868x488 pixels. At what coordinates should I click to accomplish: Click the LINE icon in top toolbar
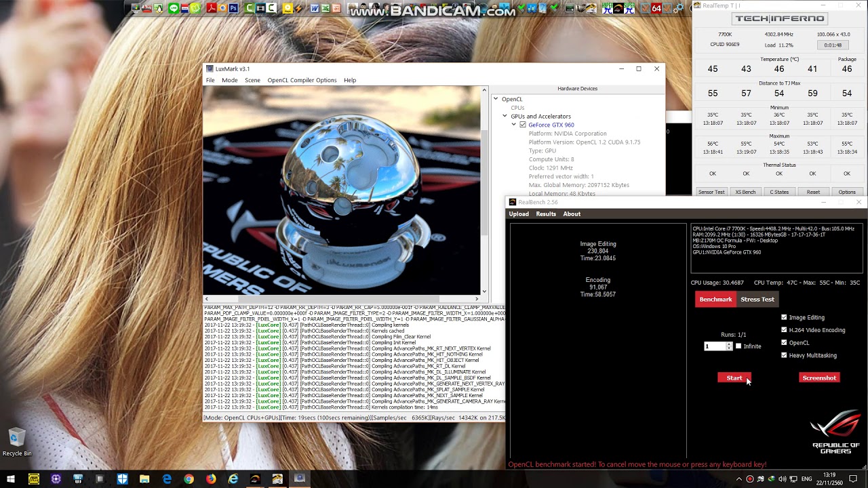174,8
